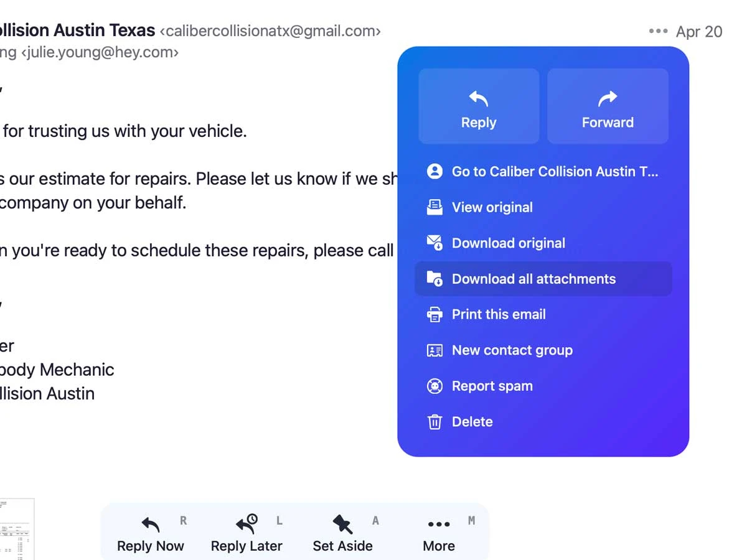The image size is (747, 560).
Task: Click the sender address calibercollisionatx@gmail.com
Action: (x=271, y=30)
